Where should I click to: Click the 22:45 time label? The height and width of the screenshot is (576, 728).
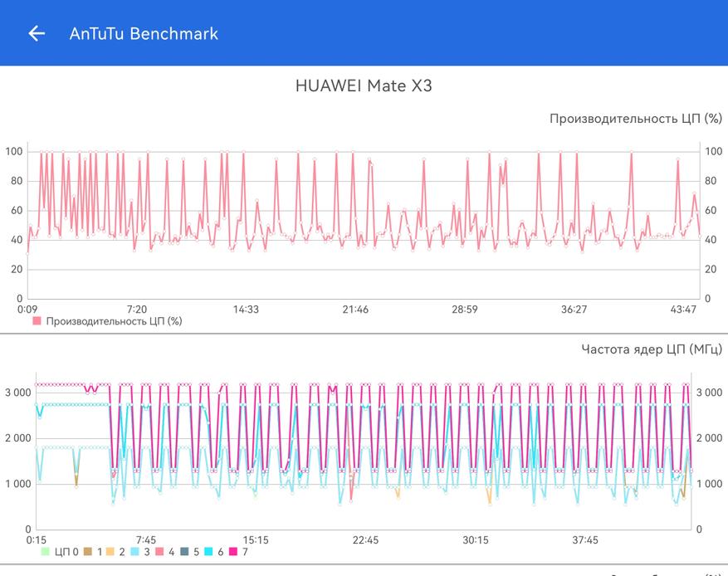point(365,539)
